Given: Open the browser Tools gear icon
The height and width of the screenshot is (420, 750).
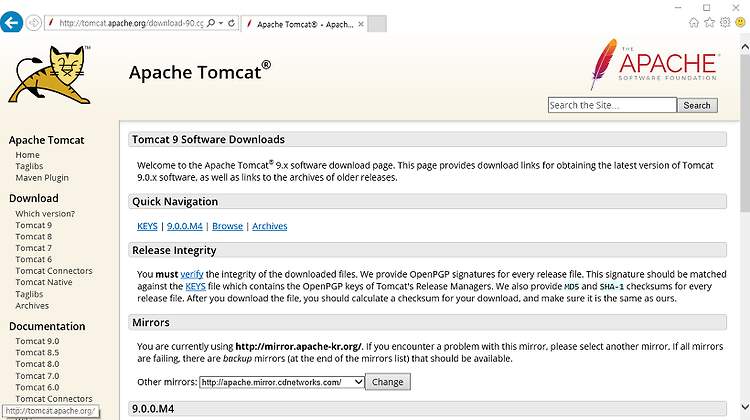Looking at the screenshot, I should coord(725,22).
